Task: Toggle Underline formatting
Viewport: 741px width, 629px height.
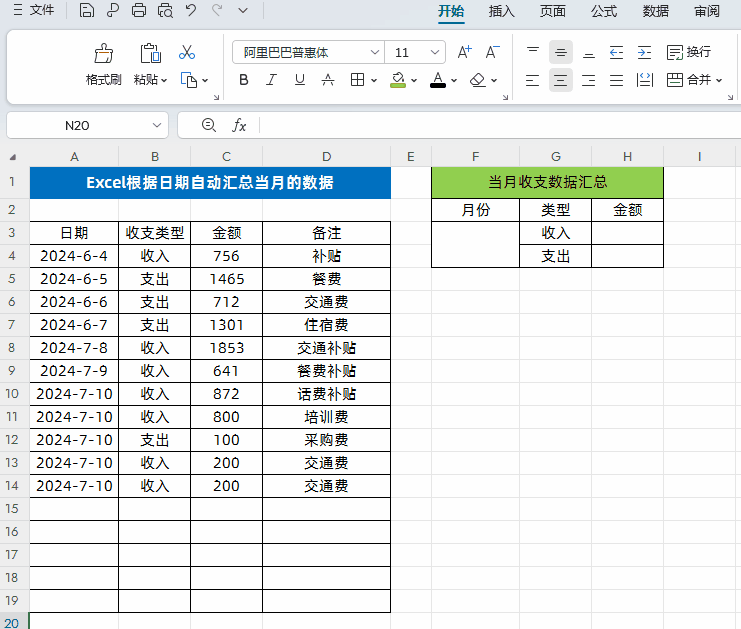Action: point(300,80)
